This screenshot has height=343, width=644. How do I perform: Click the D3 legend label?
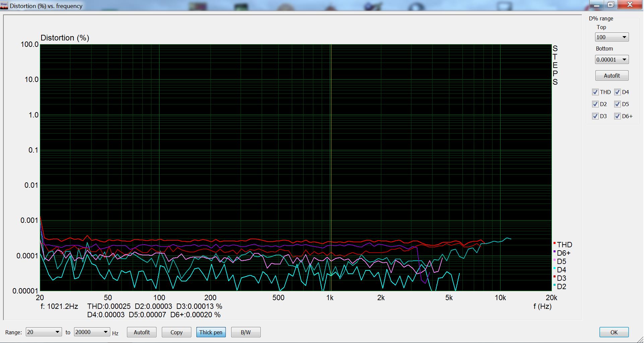click(x=562, y=278)
